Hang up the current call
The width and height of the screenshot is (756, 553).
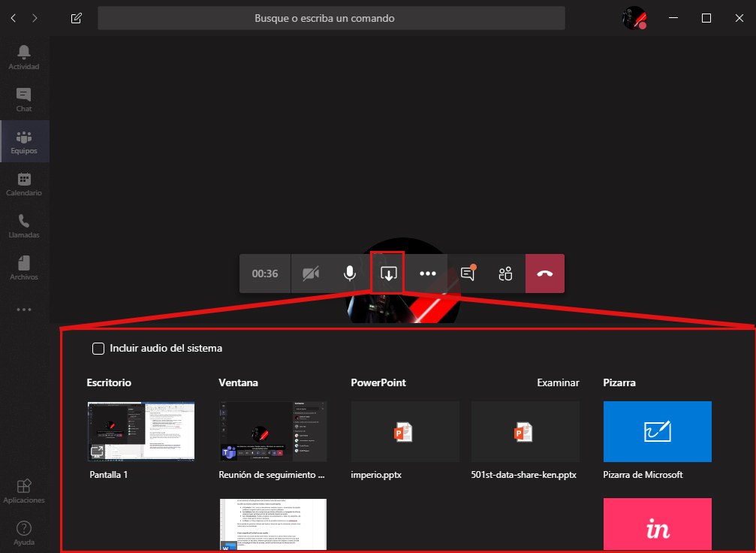click(x=545, y=273)
